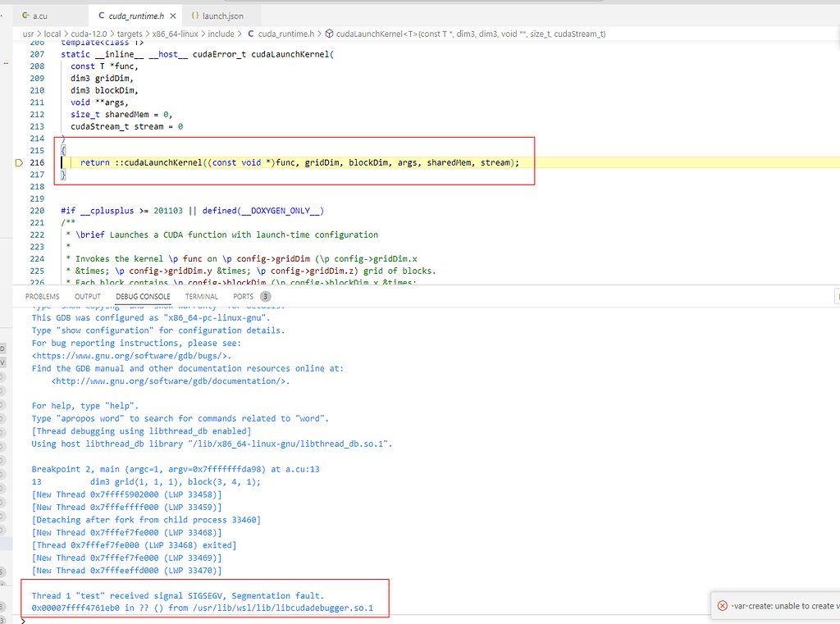Open the TERMINAL panel tab
The image size is (840, 624).
point(202,296)
